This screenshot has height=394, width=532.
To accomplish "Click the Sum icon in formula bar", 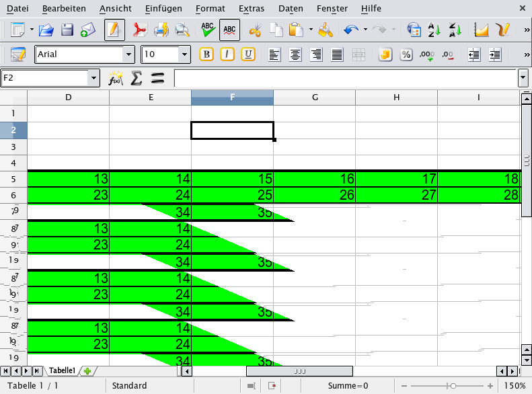I will coord(137,78).
